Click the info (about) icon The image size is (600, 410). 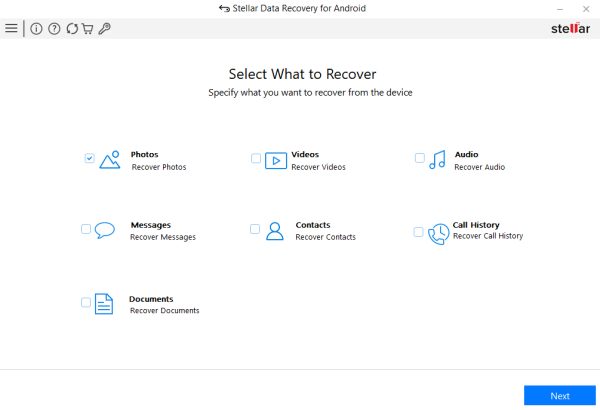(37, 29)
